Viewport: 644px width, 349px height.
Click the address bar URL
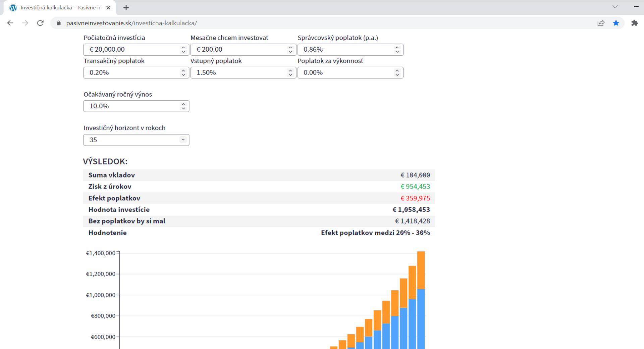click(131, 23)
